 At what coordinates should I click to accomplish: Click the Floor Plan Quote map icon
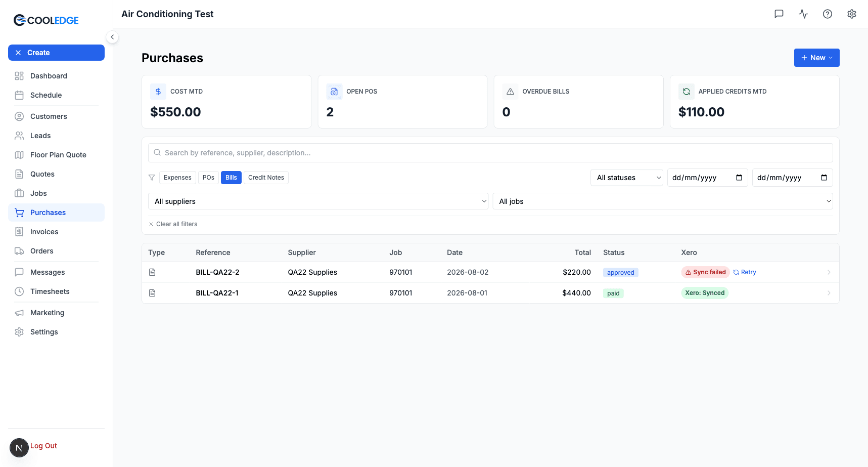tap(19, 155)
